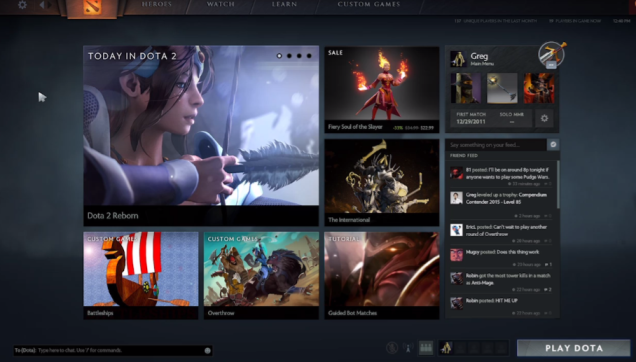Image resolution: width=636 pixels, height=362 pixels.
Task: Switch to the Custom Games tab
Action: [369, 4]
